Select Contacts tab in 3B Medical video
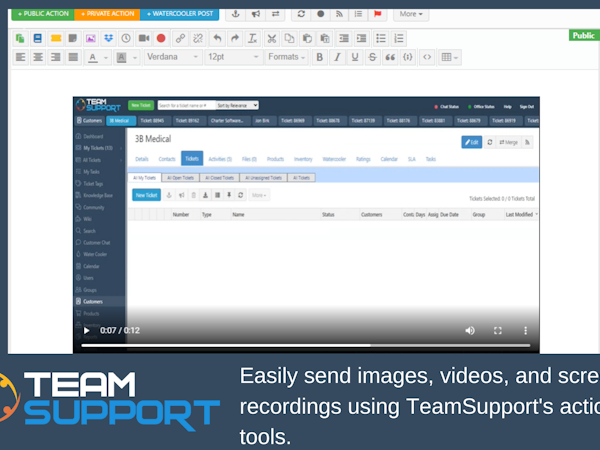 (x=167, y=159)
